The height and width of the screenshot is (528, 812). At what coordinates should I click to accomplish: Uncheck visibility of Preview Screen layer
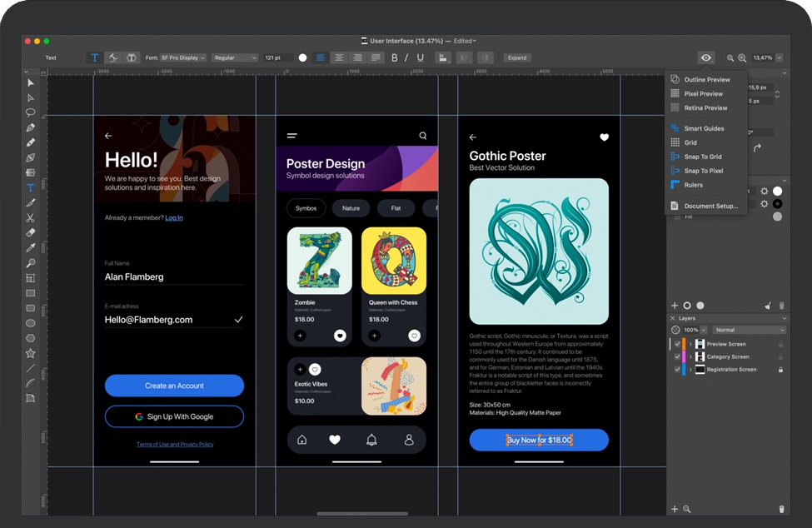pyautogui.click(x=677, y=344)
